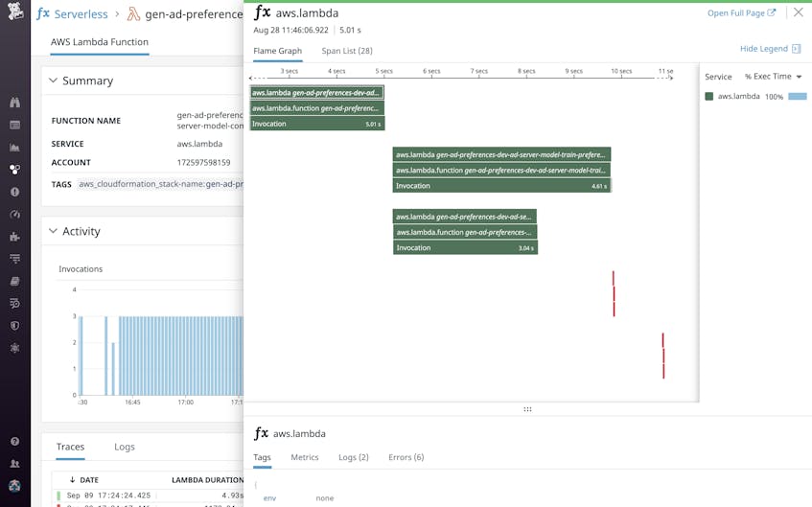Select the aws.lambda.function ...server-model-trai... span
The height and width of the screenshot is (507, 812).
click(501, 170)
